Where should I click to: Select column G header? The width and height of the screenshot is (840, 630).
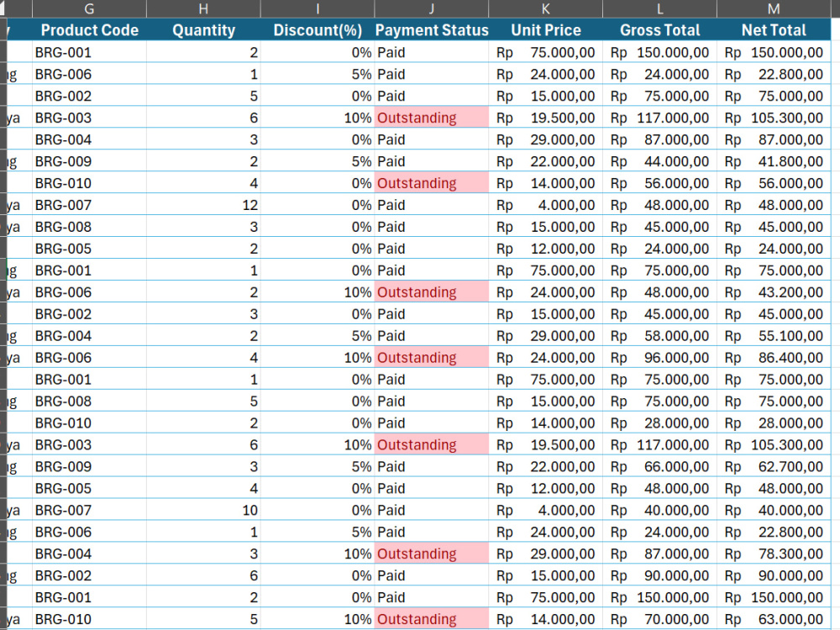[x=90, y=8]
